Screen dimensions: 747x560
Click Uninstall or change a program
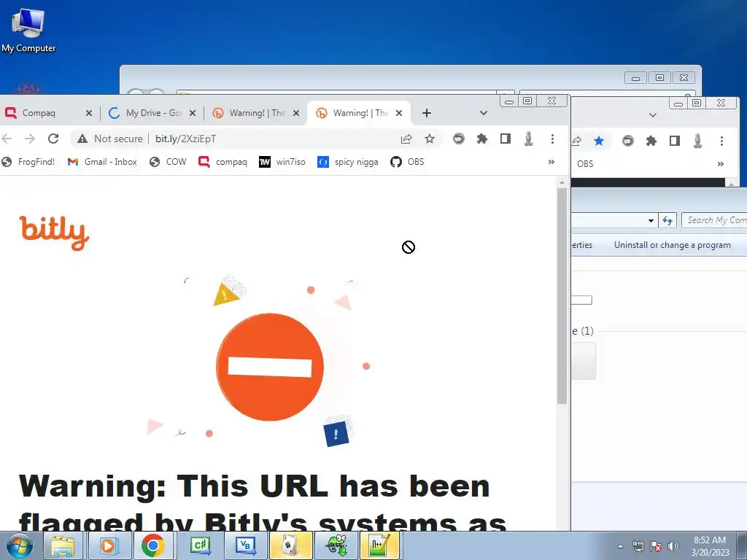coord(672,245)
